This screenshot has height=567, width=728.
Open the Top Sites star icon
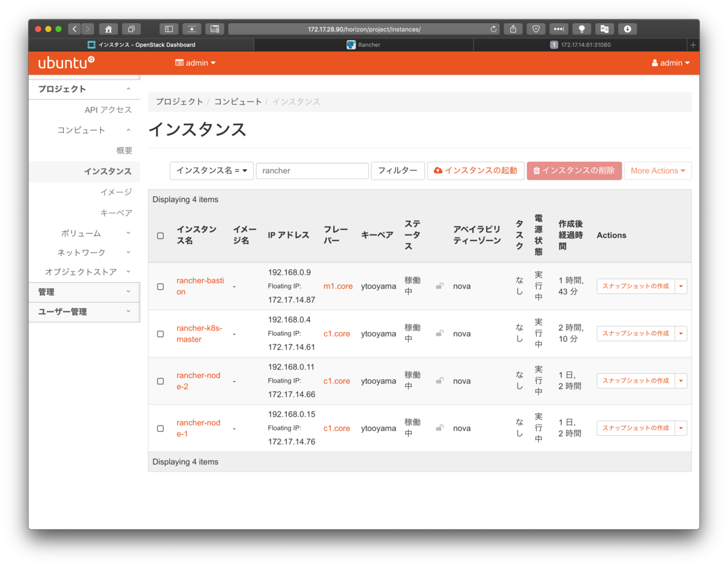point(192,29)
